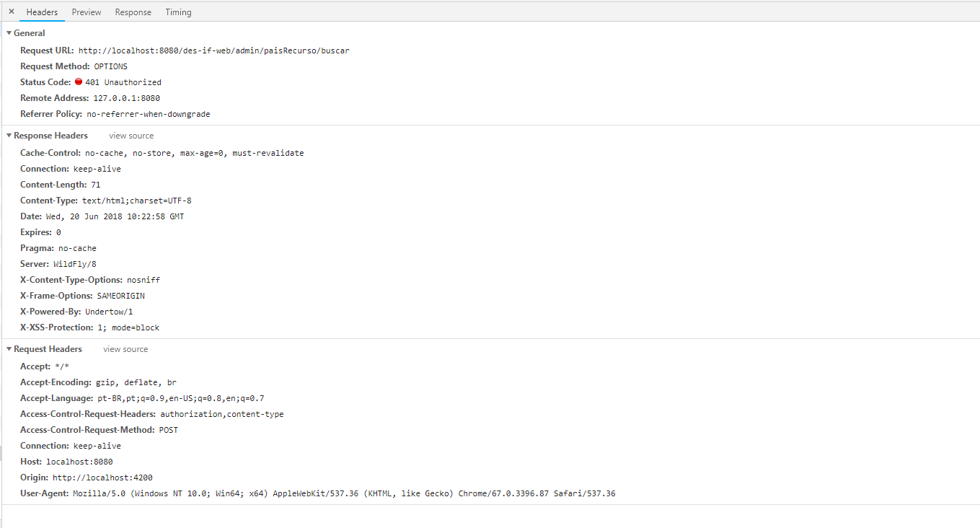
Task: Click the General section heading
Action: tap(30, 33)
